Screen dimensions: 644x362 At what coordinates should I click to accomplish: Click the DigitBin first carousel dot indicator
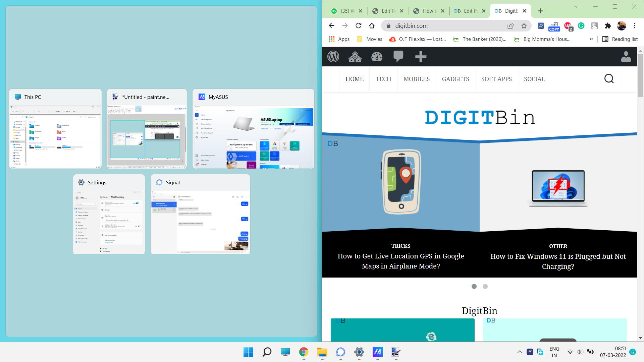tap(474, 286)
